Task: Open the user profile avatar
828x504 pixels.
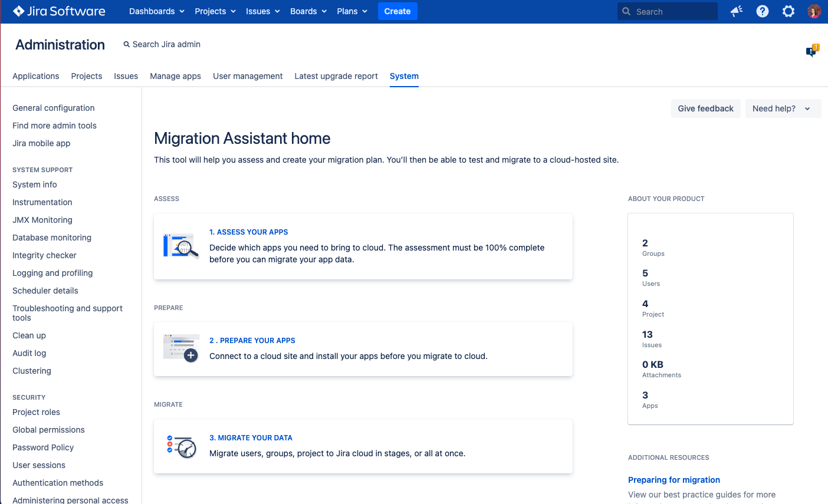Action: 814,11
